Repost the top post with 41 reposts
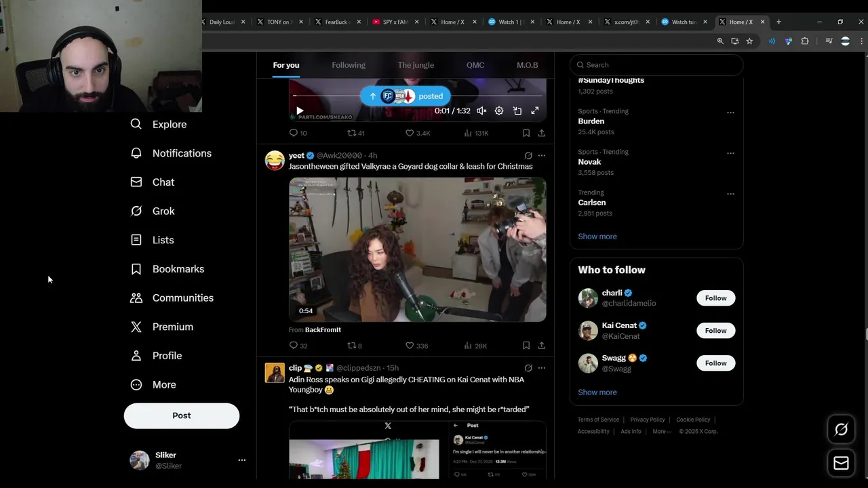 pyautogui.click(x=356, y=134)
